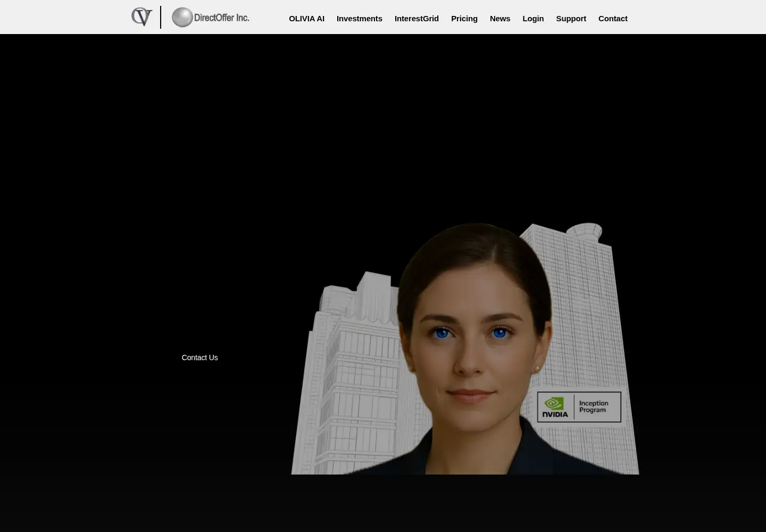Viewport: 766px width, 532px height.
Task: Click the Contact Us button
Action: pos(199,358)
